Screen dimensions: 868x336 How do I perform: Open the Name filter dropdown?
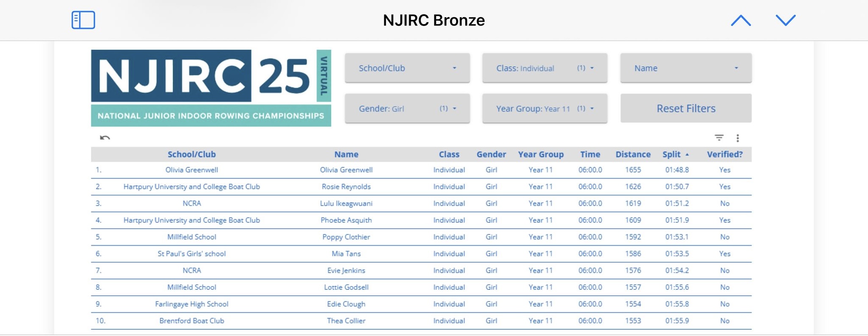coord(686,68)
